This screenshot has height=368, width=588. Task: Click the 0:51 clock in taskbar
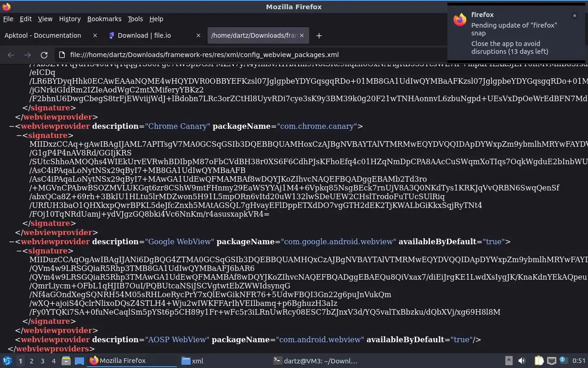(579, 361)
